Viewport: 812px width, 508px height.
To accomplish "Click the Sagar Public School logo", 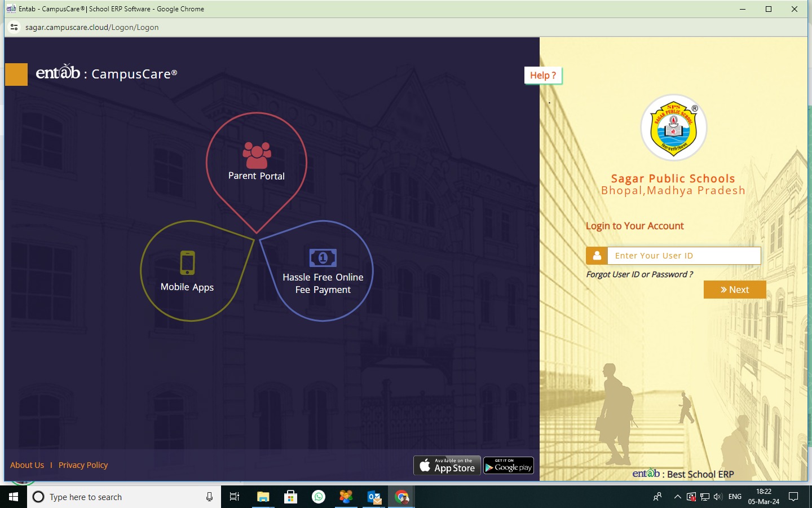I will point(673,128).
